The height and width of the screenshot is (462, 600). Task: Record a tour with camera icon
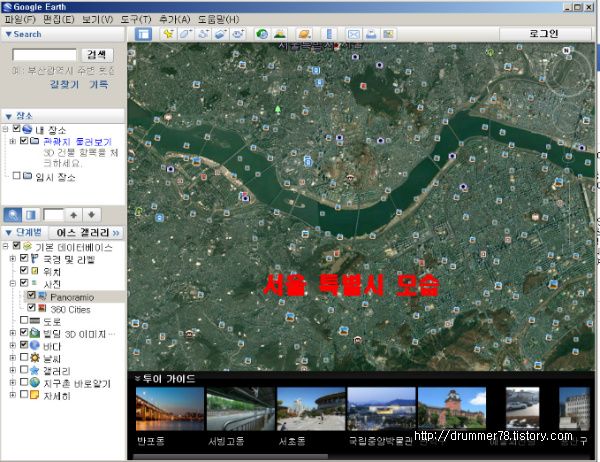coord(239,34)
